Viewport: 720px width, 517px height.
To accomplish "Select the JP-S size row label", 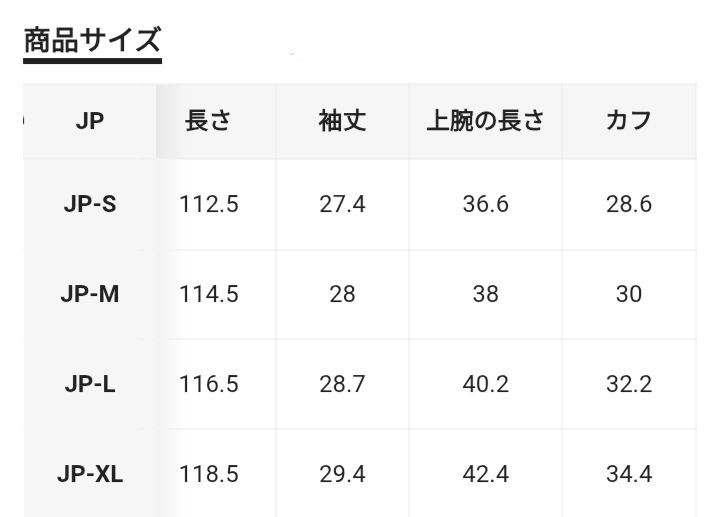I will click(x=90, y=204).
